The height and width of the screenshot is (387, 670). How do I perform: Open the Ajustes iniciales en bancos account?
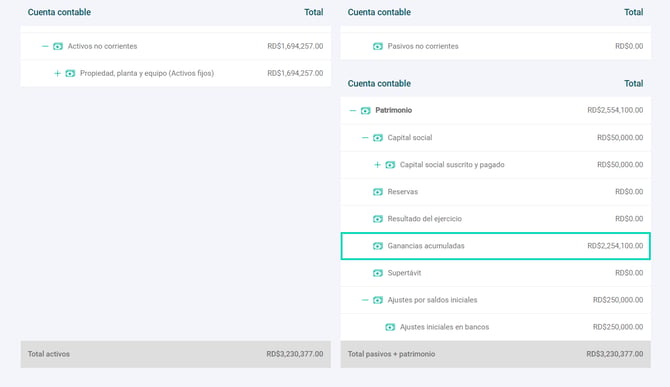[444, 327]
